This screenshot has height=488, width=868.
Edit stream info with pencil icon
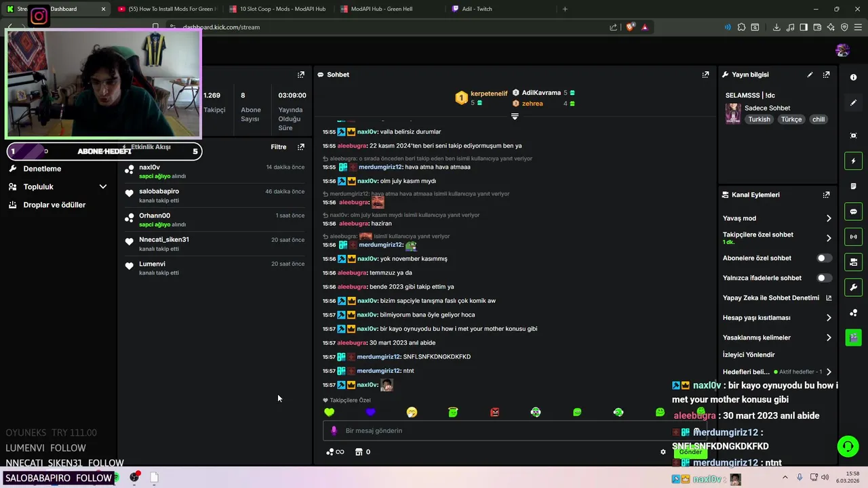pyautogui.click(x=810, y=75)
